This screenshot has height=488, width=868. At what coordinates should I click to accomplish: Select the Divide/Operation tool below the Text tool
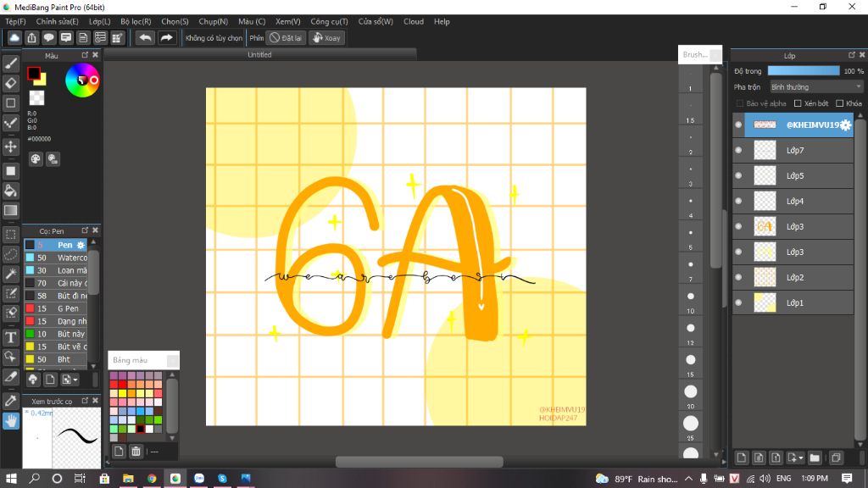pyautogui.click(x=10, y=357)
